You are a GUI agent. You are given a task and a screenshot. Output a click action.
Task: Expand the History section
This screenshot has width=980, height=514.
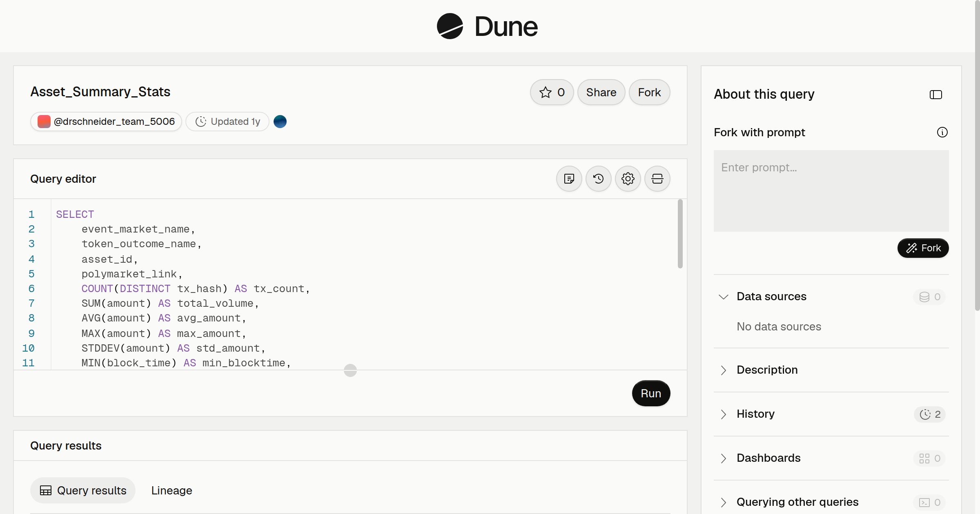[723, 414]
